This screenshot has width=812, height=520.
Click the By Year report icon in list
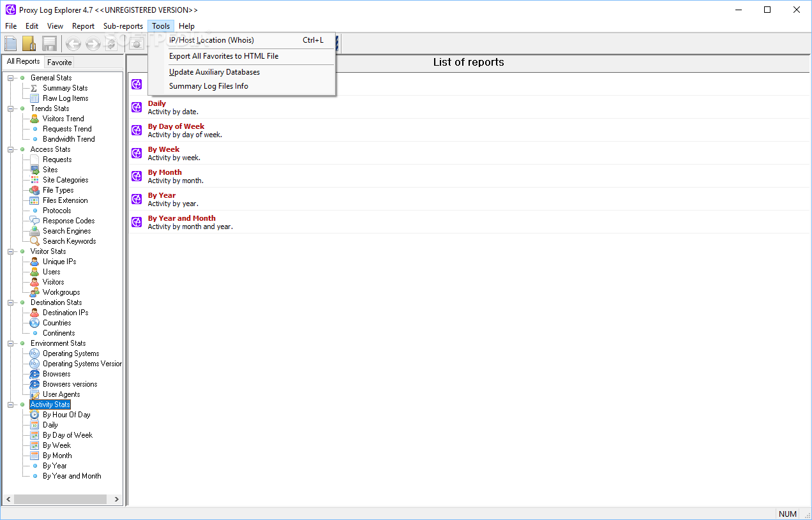click(x=137, y=199)
